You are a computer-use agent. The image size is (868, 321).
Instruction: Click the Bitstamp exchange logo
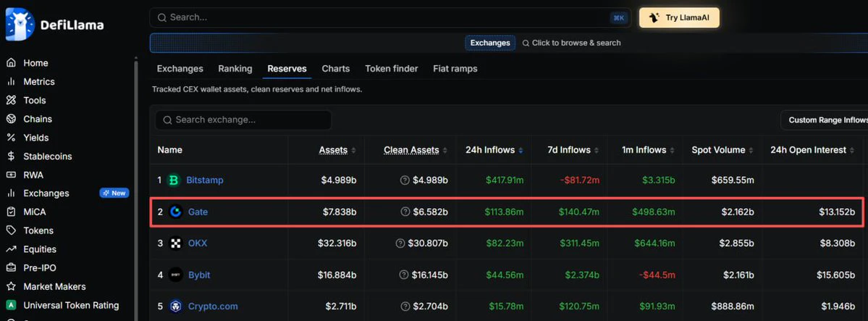(174, 180)
